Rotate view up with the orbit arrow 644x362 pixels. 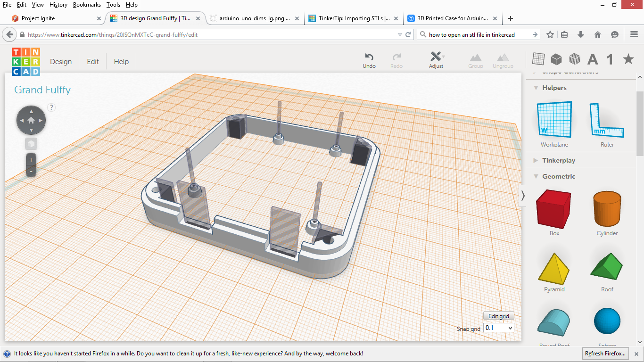[x=31, y=111]
